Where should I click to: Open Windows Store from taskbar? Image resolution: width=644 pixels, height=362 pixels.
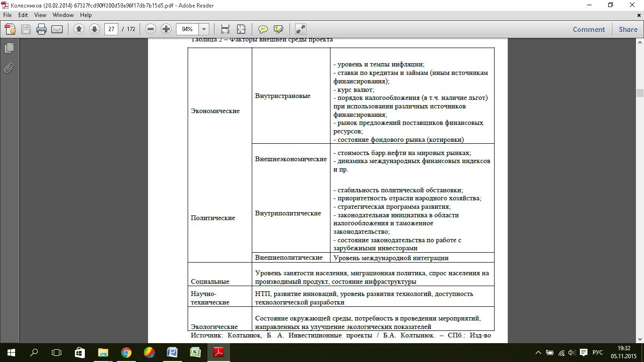point(80,353)
